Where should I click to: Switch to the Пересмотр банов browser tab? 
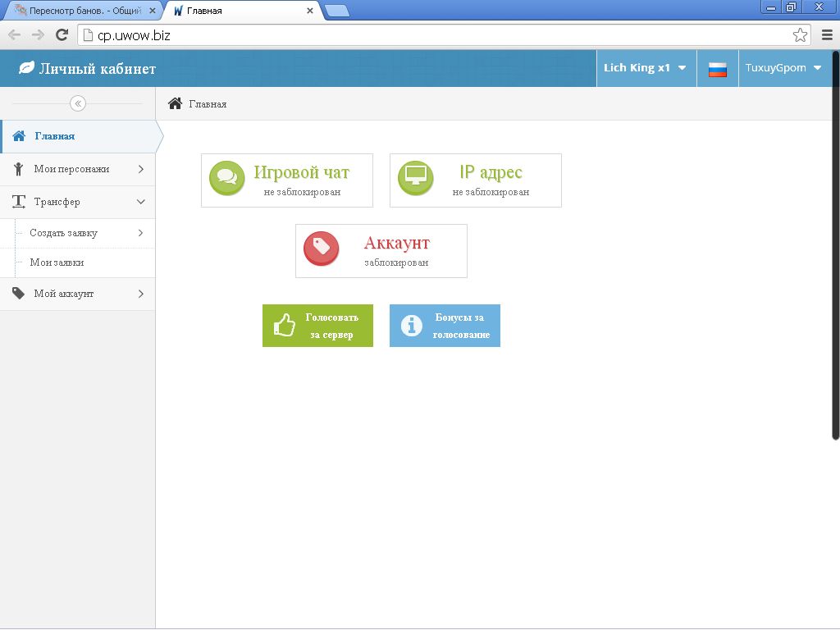coord(80,11)
